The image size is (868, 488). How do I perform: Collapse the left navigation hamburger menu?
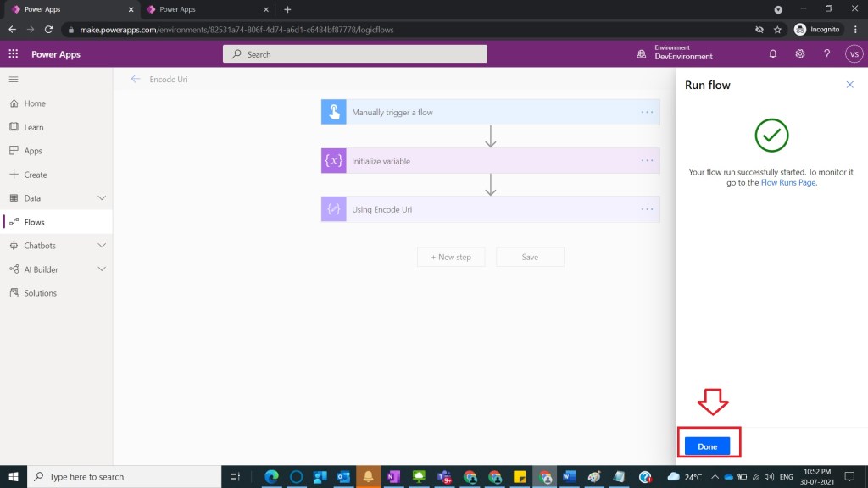[14, 79]
